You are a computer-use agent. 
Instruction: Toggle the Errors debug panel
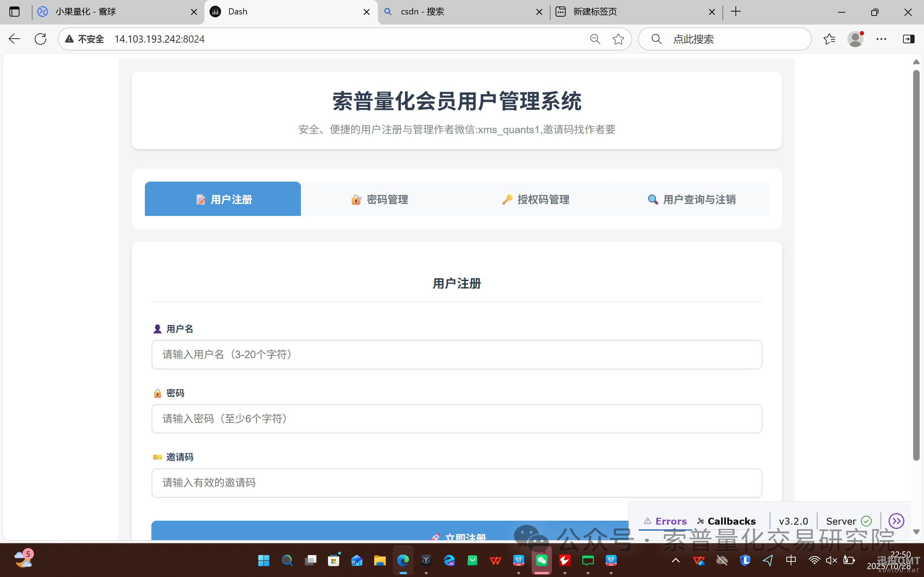click(665, 521)
